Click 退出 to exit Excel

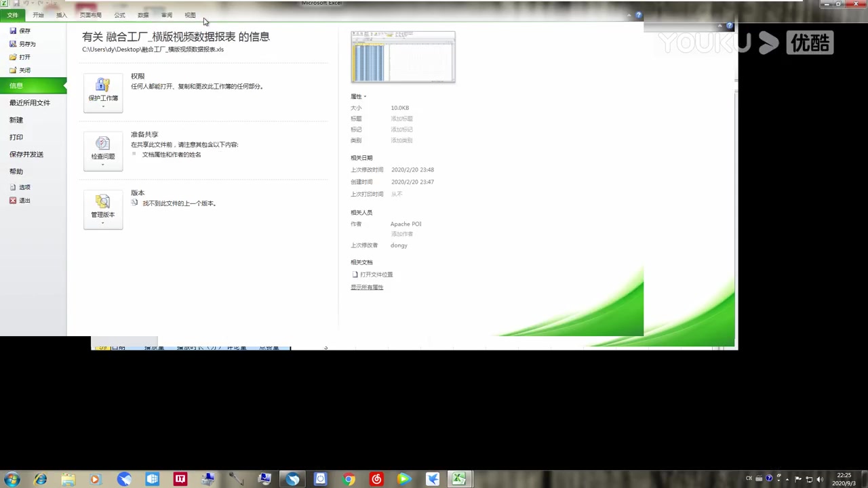click(21, 200)
